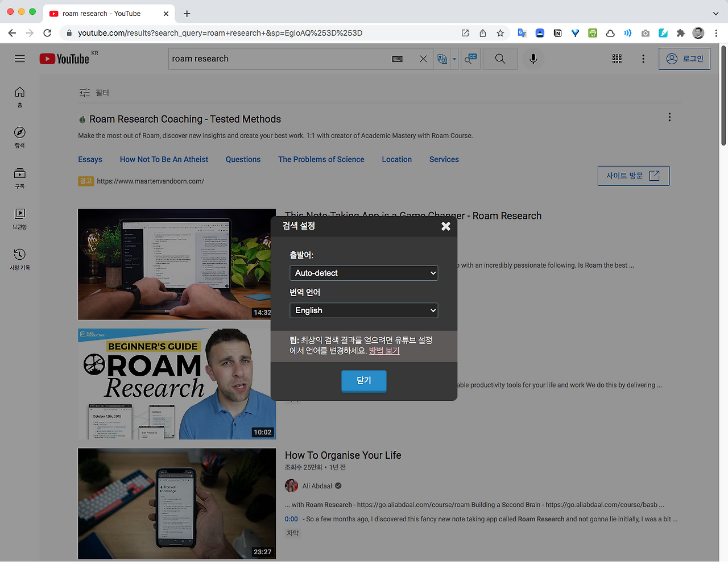Open the Beginner's Guide Roam Research thumbnail
Screen dimensions: 728x573
click(x=177, y=384)
